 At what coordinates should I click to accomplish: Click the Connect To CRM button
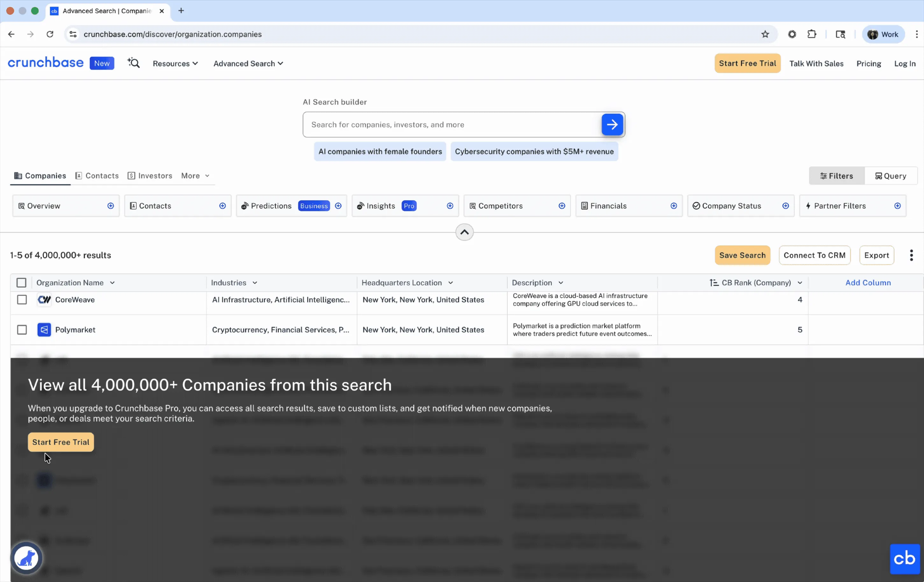pyautogui.click(x=814, y=255)
